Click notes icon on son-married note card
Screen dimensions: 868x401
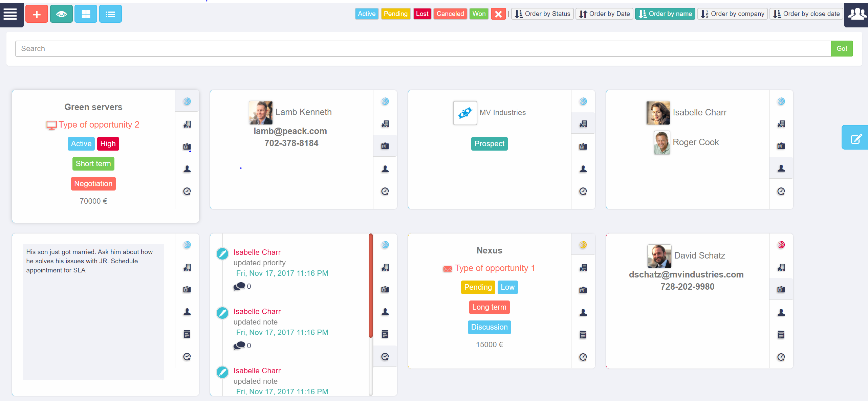(x=187, y=334)
